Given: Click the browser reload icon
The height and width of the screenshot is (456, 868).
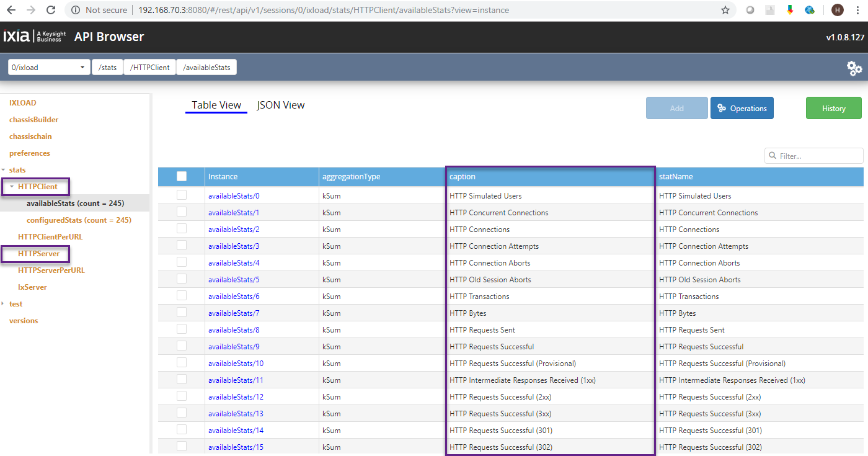Looking at the screenshot, I should (51, 10).
